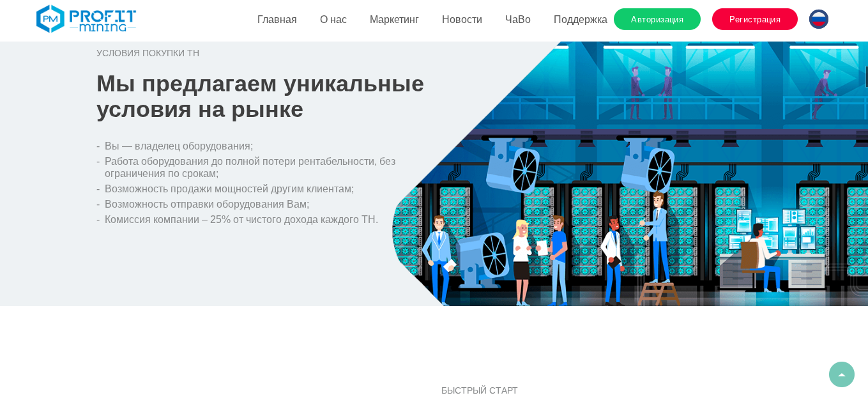This screenshot has width=868, height=400.
Task: Click the red Регистрация button
Action: [755, 19]
